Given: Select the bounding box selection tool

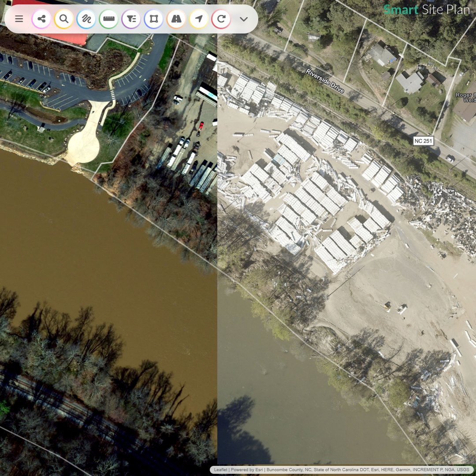Looking at the screenshot, I should click(x=154, y=19).
